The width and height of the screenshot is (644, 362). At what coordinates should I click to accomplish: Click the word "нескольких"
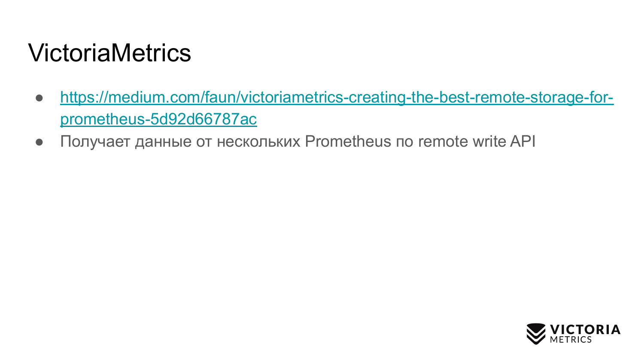258,142
